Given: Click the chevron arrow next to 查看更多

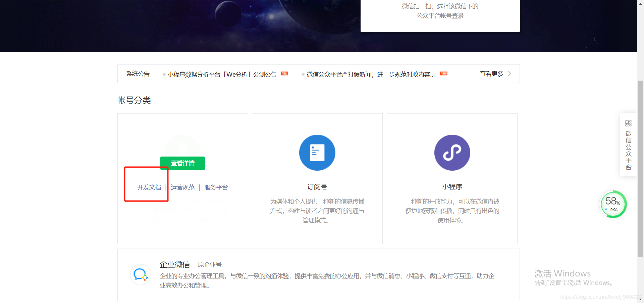Looking at the screenshot, I should pyautogui.click(x=509, y=74).
